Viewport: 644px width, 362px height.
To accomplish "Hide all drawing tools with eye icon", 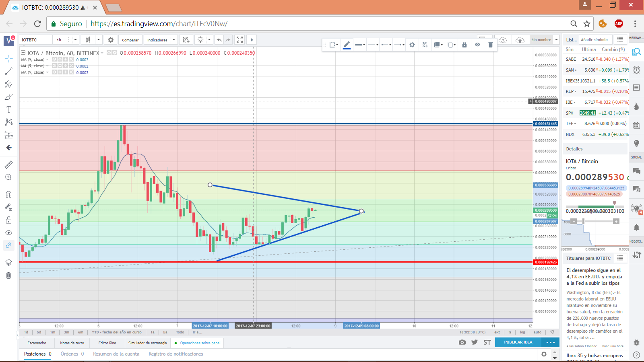I will (8, 233).
